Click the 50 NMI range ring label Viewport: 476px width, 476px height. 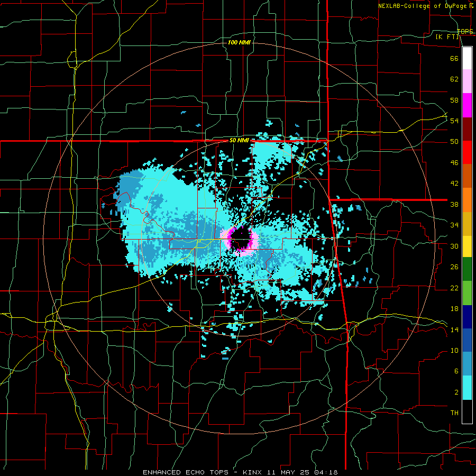click(239, 140)
